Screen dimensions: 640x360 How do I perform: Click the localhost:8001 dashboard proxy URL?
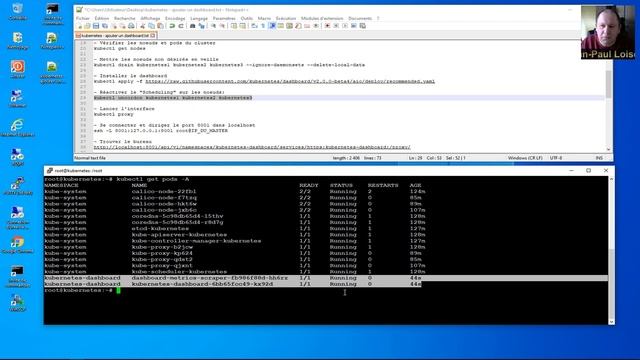252,147
